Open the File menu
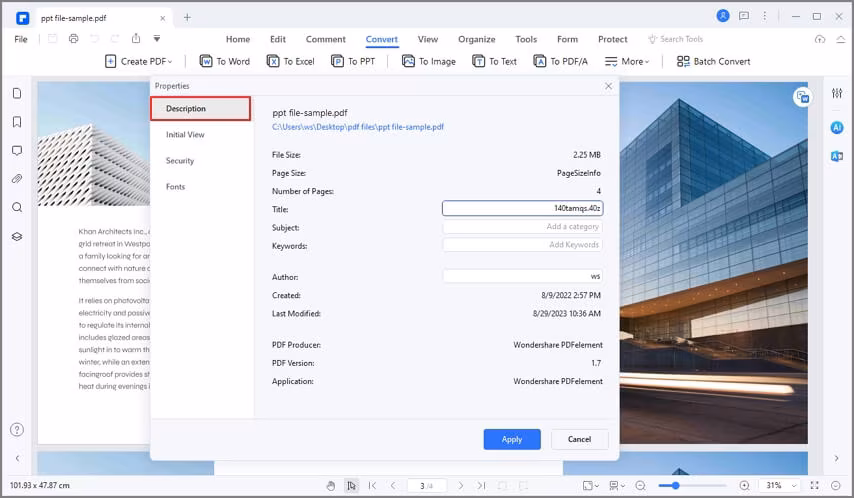854x498 pixels. pyautogui.click(x=21, y=39)
